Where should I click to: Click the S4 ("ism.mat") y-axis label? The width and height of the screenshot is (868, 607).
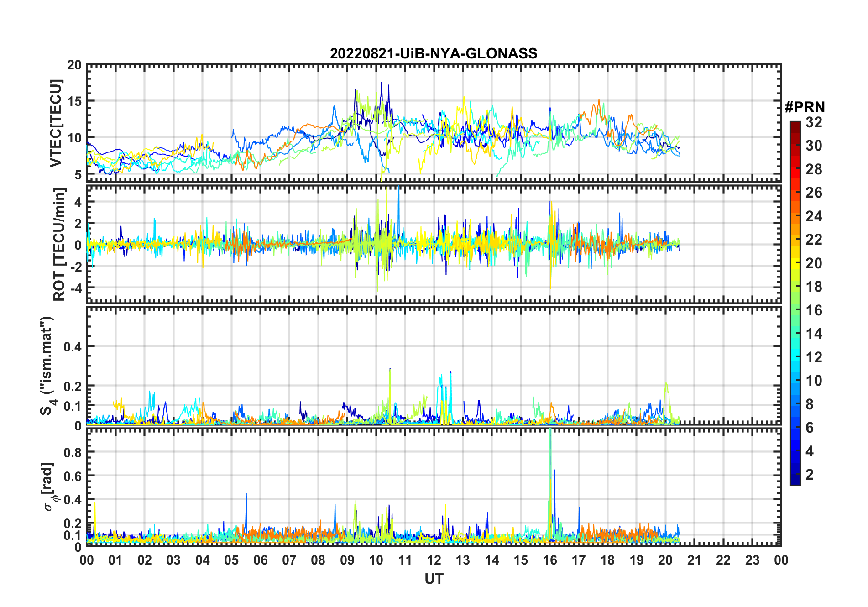(x=47, y=366)
